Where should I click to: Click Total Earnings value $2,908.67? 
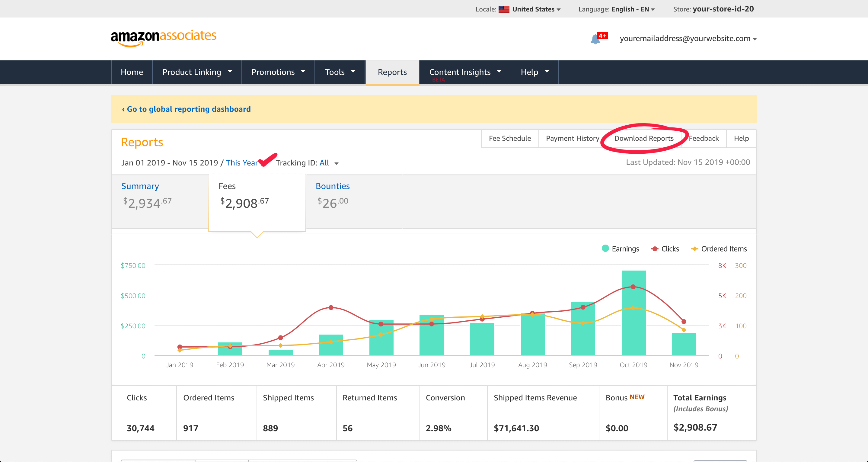click(695, 428)
